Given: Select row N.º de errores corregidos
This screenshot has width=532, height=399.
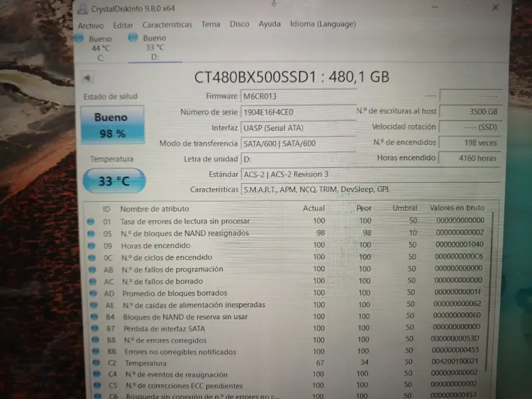Looking at the screenshot, I should 289,340.
